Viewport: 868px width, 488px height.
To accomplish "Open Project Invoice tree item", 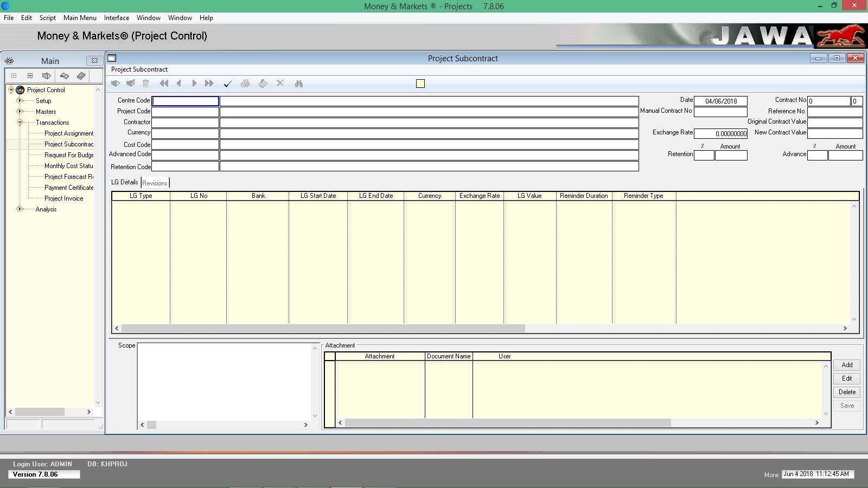I will (x=64, y=198).
